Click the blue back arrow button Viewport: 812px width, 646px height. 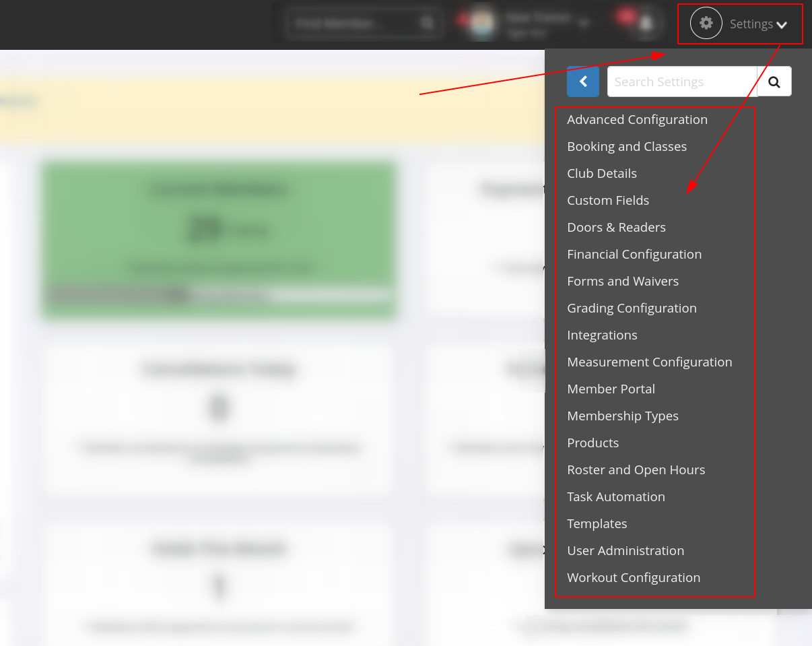582,82
